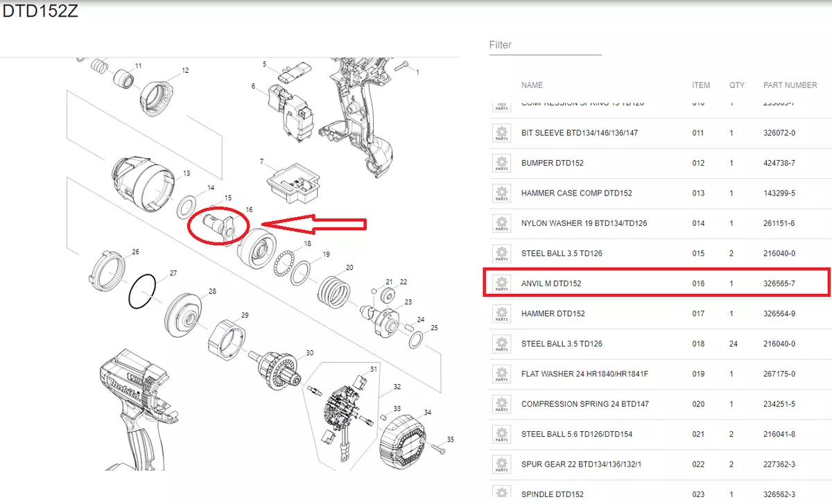Image resolution: width=832 pixels, height=504 pixels.
Task: Click the parts icon beside BIT SLEEVE BTD134/146/136/147
Action: coord(501,133)
